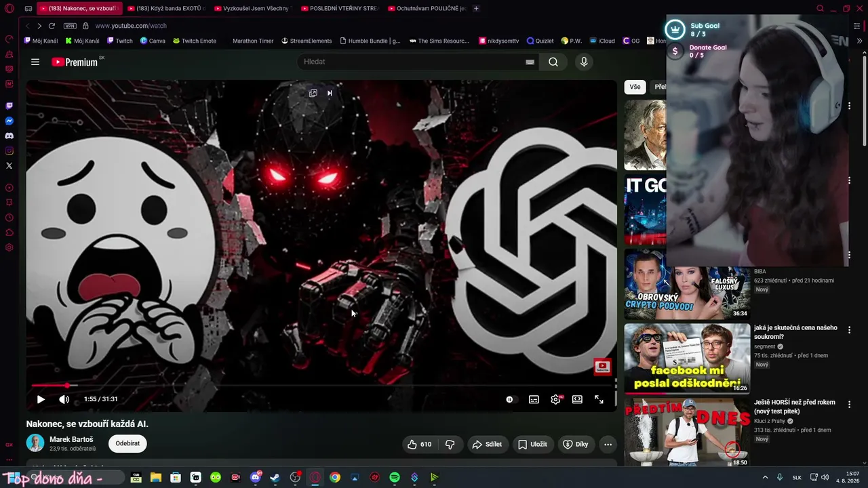Open more actions menu below the video

coord(608,445)
